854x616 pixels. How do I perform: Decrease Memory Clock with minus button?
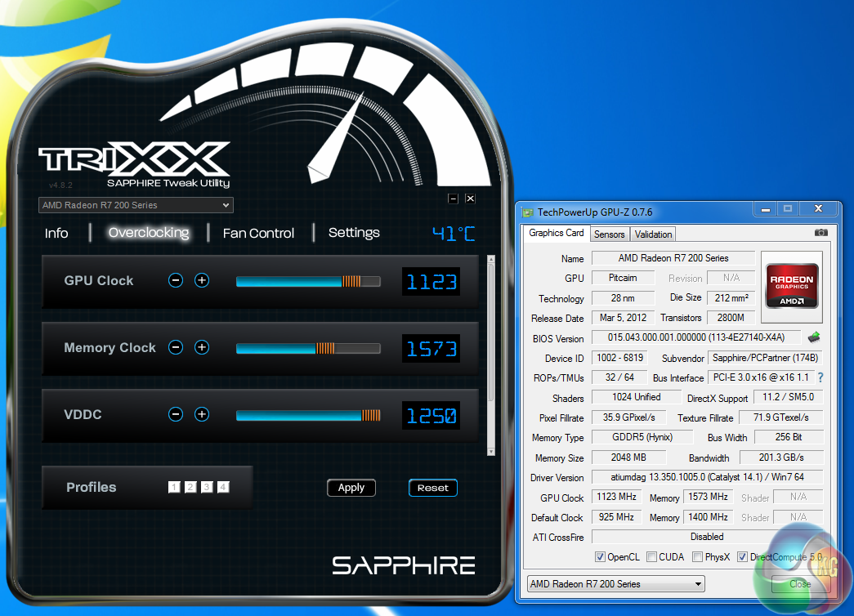click(x=176, y=347)
